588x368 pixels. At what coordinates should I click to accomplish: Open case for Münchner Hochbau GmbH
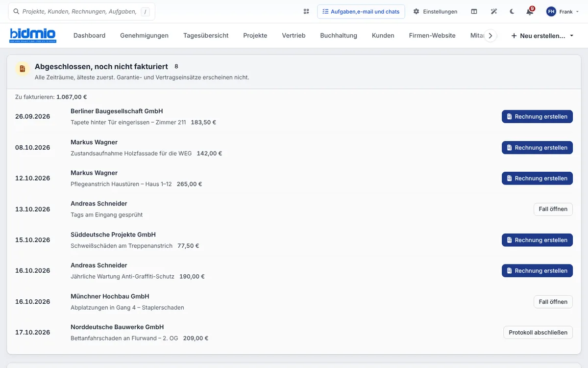click(553, 302)
